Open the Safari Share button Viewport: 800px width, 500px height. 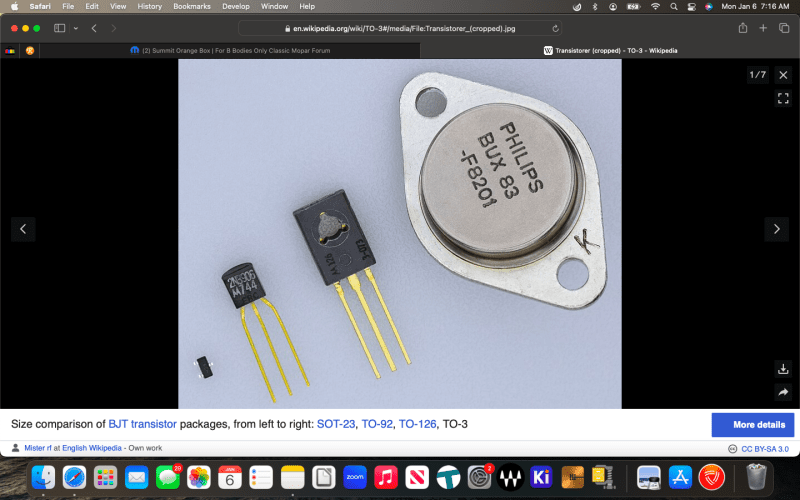743,28
